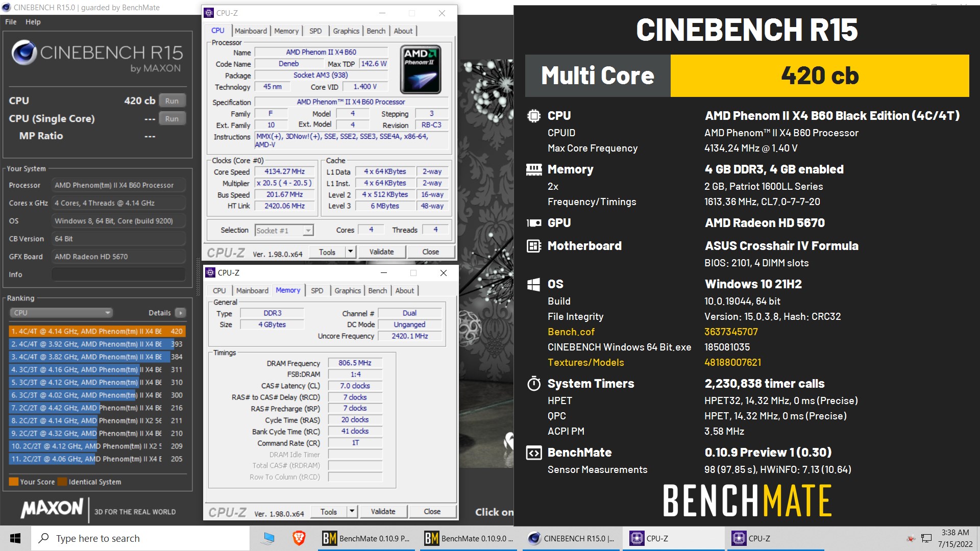Switch to Graphics tab in upper CPU-Z
The height and width of the screenshot is (551, 980).
(346, 31)
